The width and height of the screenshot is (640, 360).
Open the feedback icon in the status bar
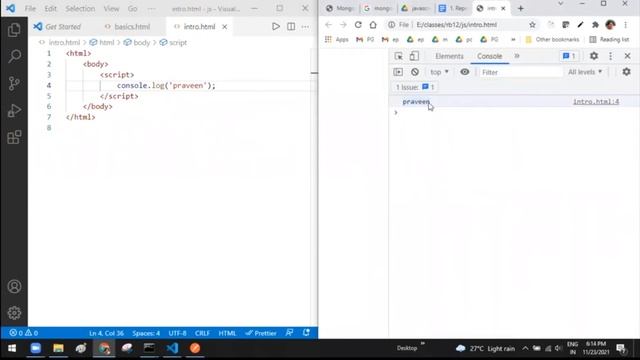[289, 333]
